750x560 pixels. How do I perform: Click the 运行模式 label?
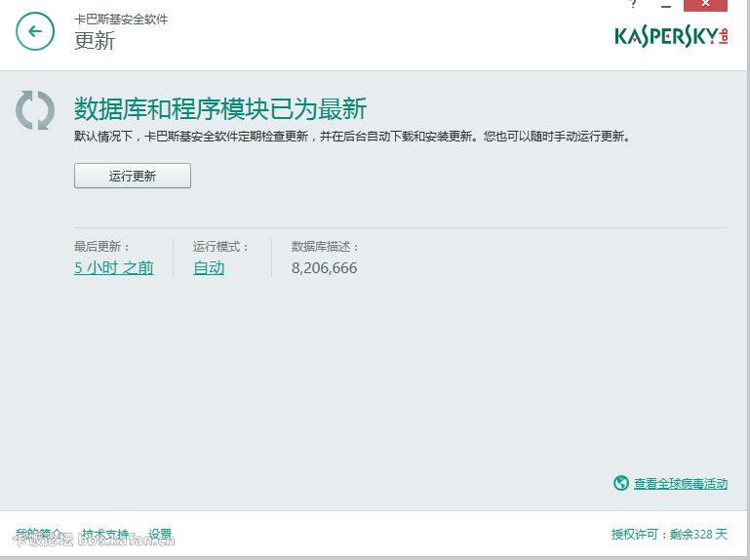pos(220,247)
